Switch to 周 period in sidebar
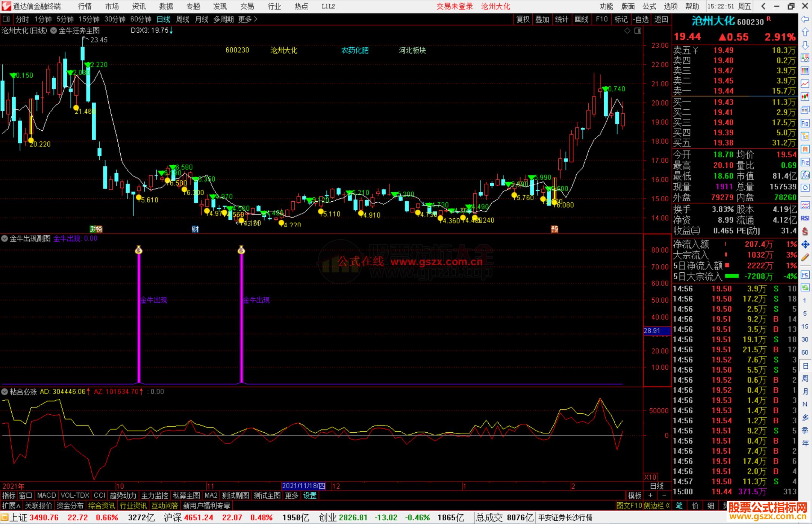Screen dimensions: 812x524 point(805,378)
